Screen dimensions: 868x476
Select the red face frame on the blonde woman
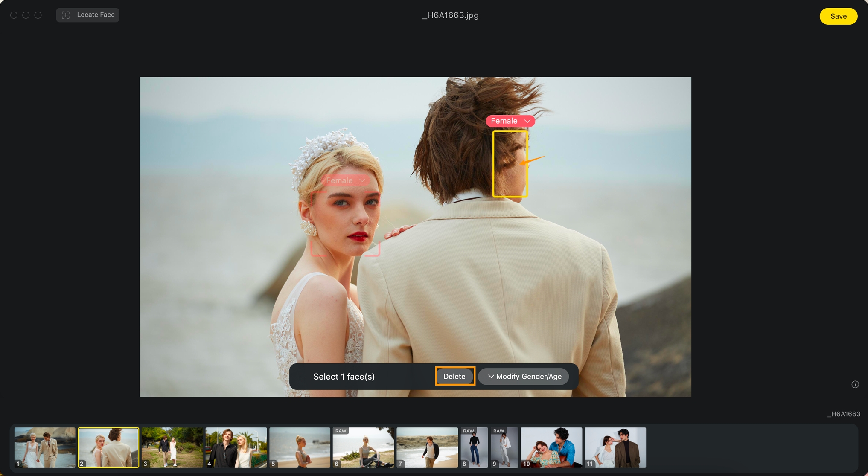pos(345,224)
